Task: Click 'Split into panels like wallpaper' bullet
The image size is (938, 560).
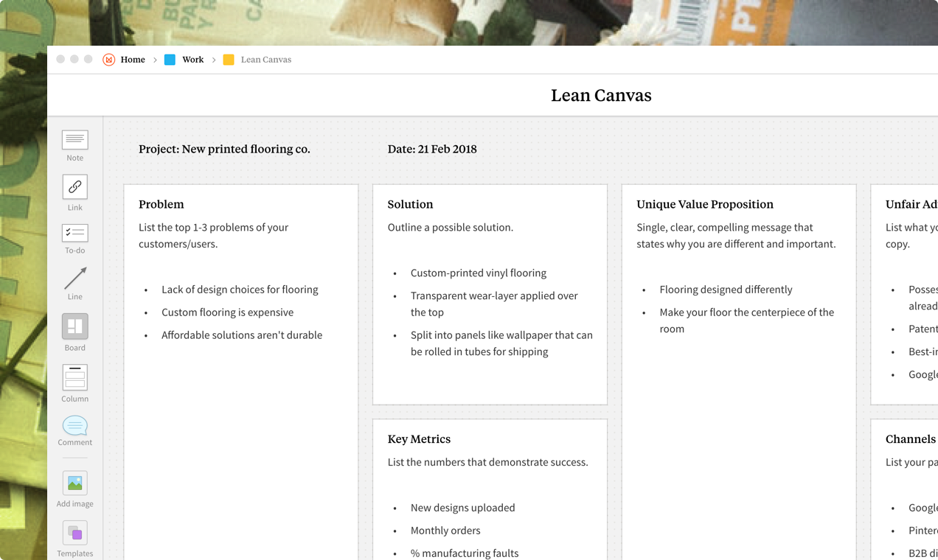Action: (x=501, y=343)
